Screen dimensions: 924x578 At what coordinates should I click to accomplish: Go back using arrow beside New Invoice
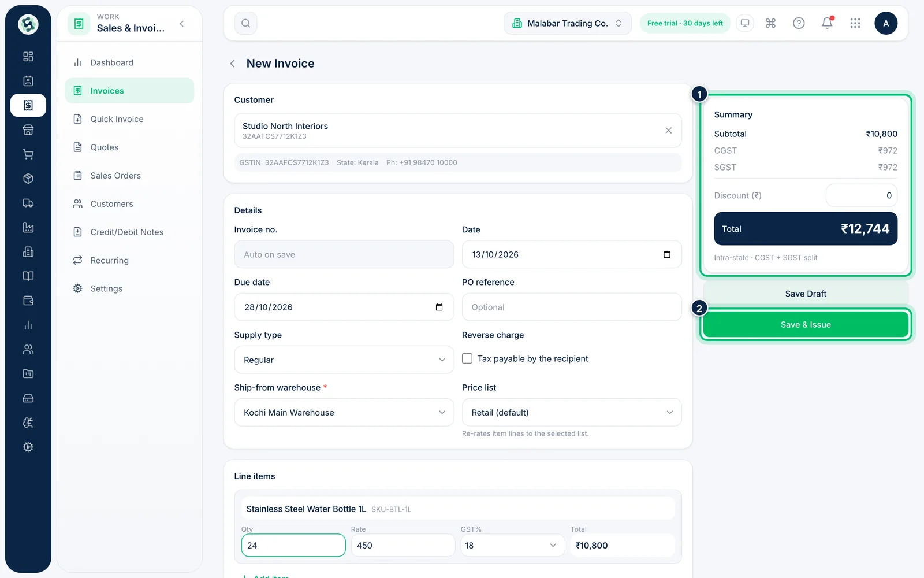(x=232, y=64)
